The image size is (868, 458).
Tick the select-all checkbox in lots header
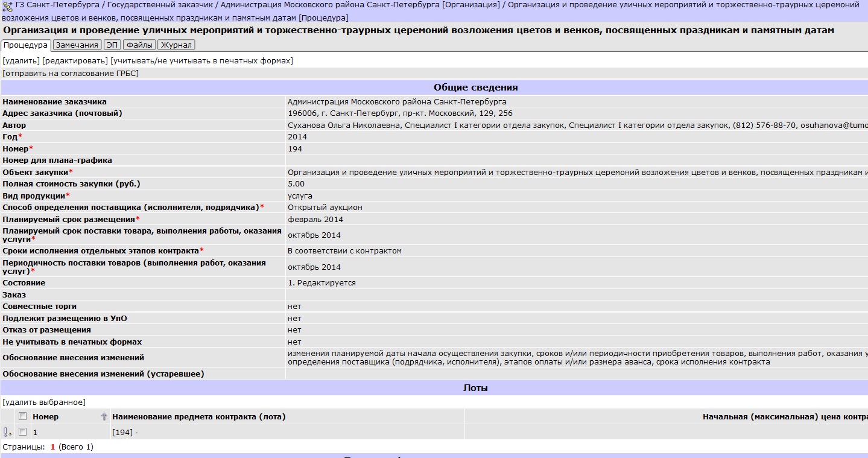(x=23, y=416)
